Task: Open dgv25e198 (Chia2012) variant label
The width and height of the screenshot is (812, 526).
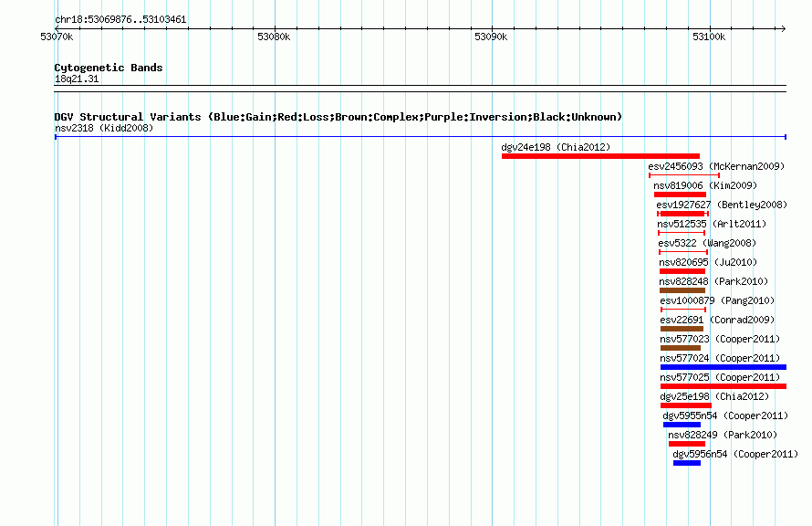Action: point(714,396)
